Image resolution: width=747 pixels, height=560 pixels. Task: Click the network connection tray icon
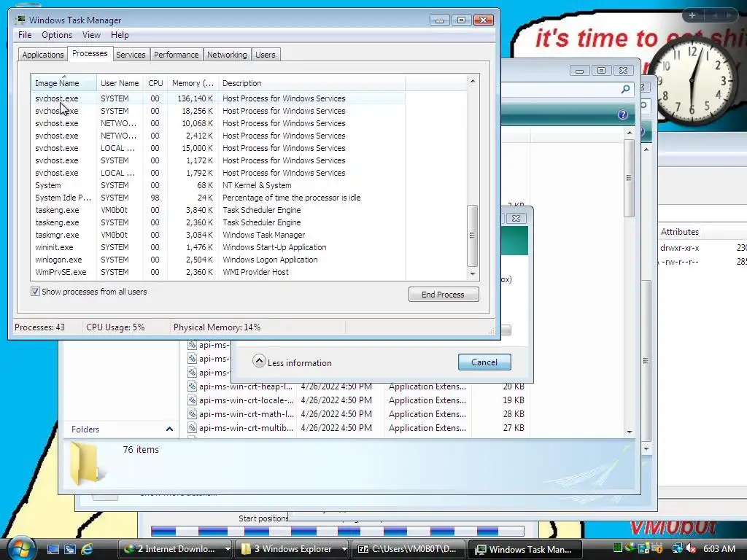tap(677, 548)
